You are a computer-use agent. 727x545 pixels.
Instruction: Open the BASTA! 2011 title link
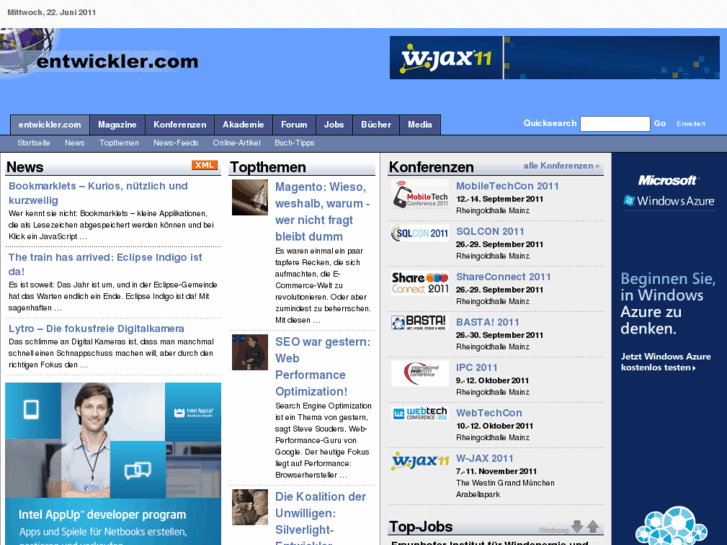487,322
